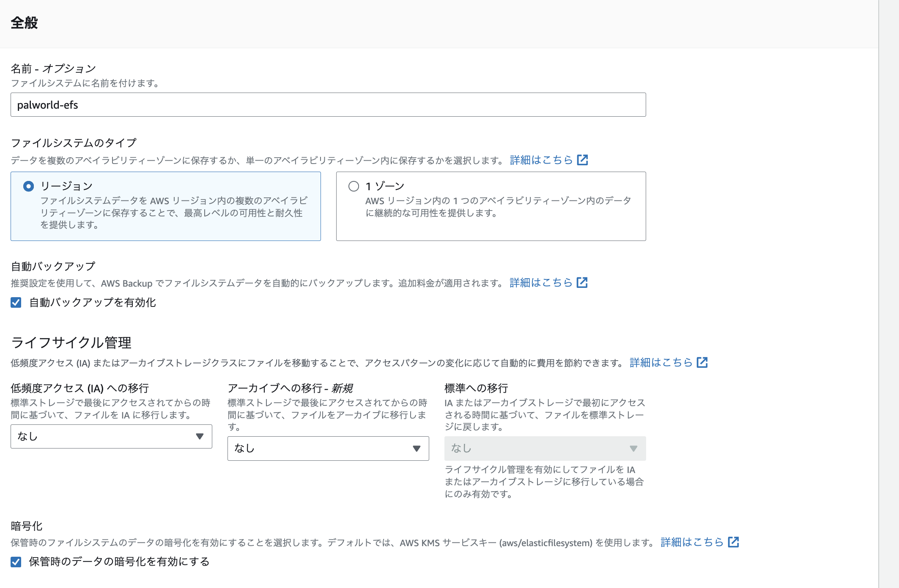Click external link icon next to file system type details
The image size is (899, 588).
(582, 160)
